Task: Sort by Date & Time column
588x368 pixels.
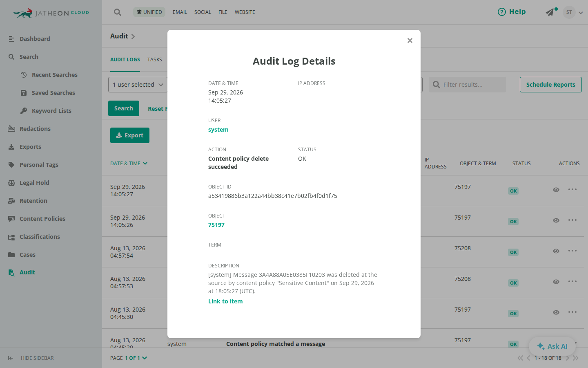Action: click(x=129, y=164)
